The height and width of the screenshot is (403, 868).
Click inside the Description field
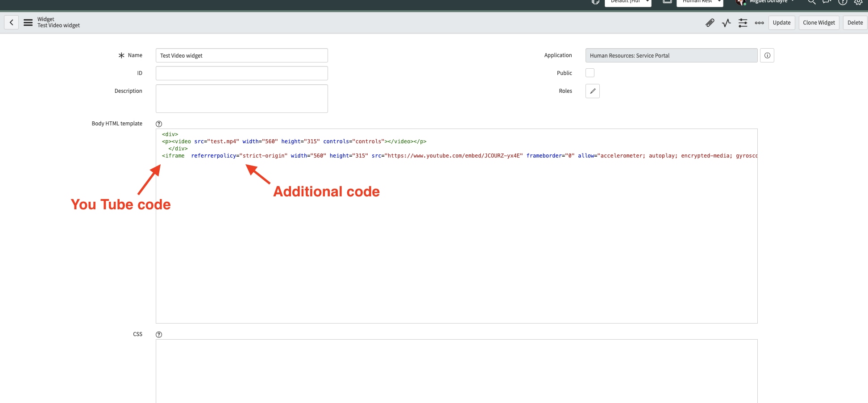[241, 98]
